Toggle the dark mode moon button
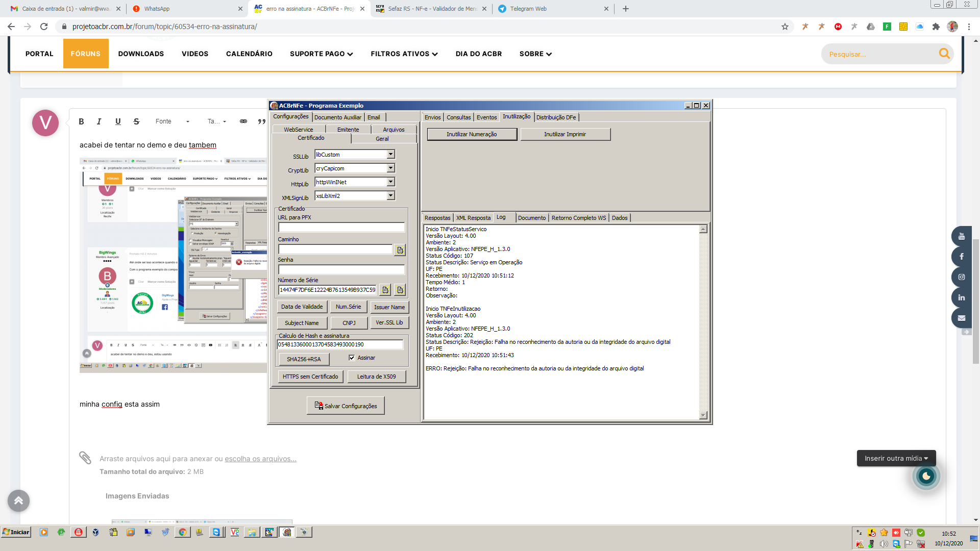Viewport: 980px width, 551px height. pos(926,476)
